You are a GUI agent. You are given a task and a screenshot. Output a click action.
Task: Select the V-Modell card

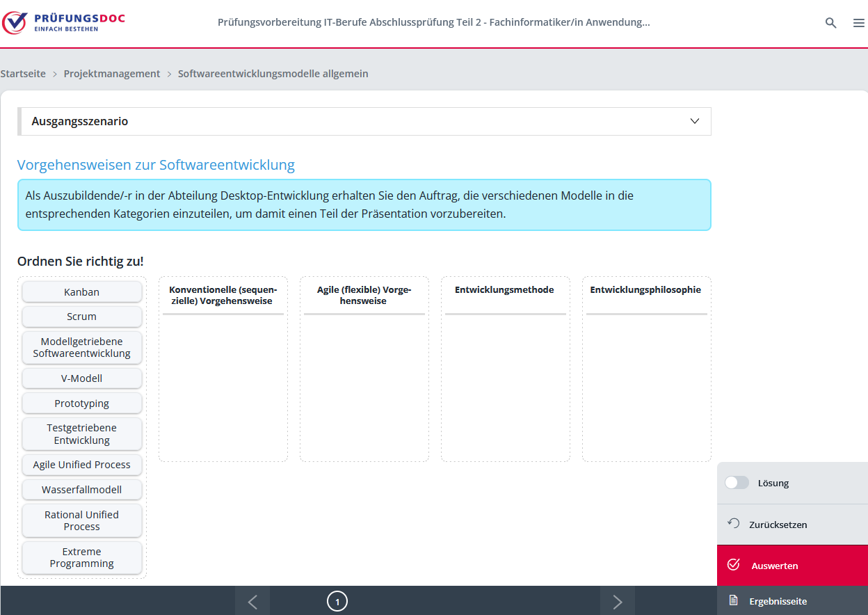pyautogui.click(x=82, y=378)
